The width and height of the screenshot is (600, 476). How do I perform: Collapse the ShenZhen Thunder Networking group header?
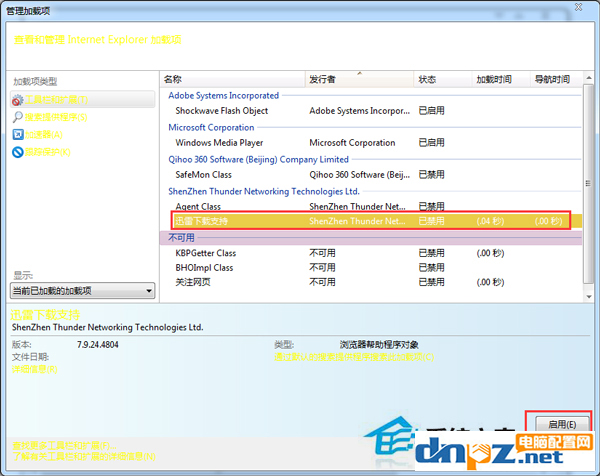264,191
